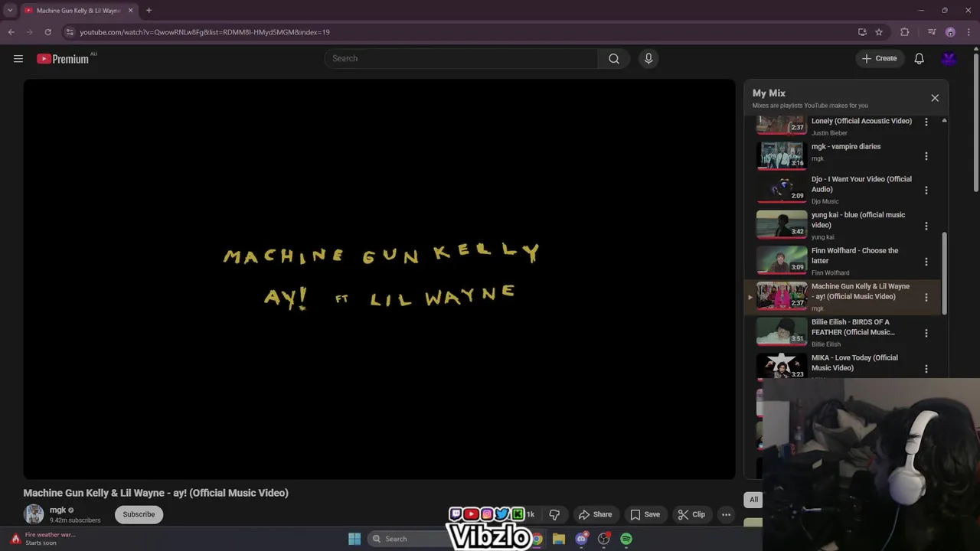
Task: Open options for Finn Wolfhard - Choose the latter
Action: [x=926, y=262]
